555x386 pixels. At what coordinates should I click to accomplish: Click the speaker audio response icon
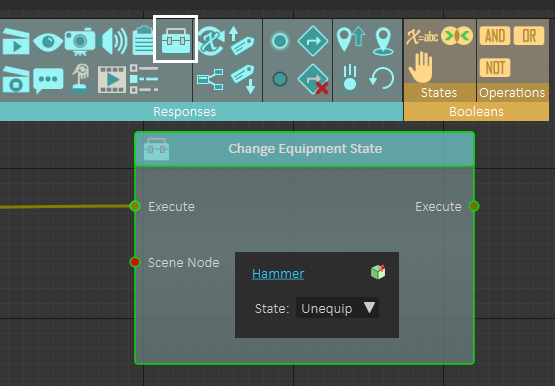pyautogui.click(x=113, y=41)
